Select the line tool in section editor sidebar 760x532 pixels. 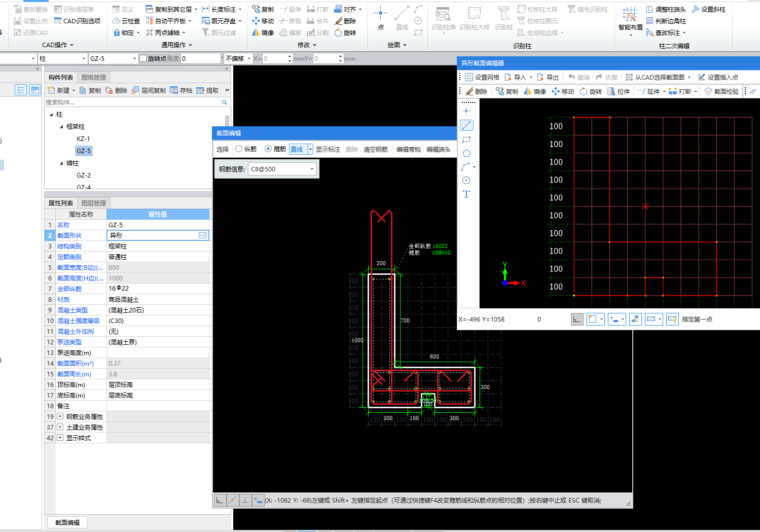point(466,125)
